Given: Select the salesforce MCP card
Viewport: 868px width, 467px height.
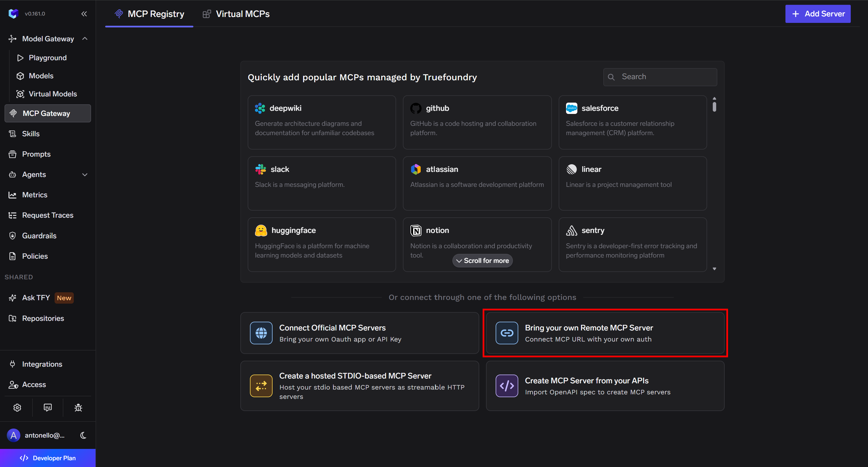Looking at the screenshot, I should click(632, 122).
